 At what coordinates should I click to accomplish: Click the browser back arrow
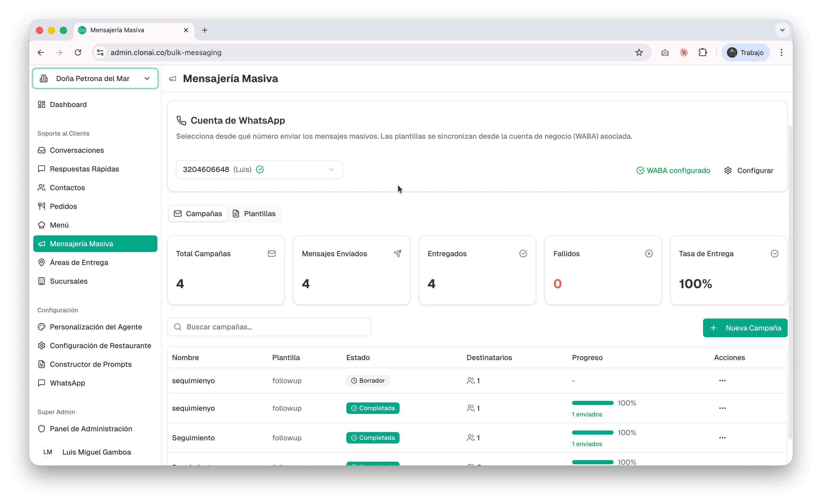(41, 52)
